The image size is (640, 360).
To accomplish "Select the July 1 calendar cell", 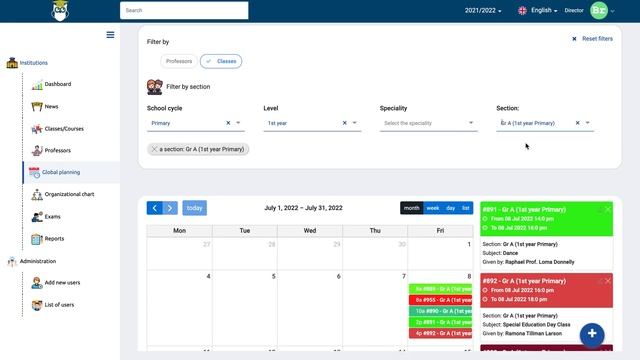I will point(440,253).
